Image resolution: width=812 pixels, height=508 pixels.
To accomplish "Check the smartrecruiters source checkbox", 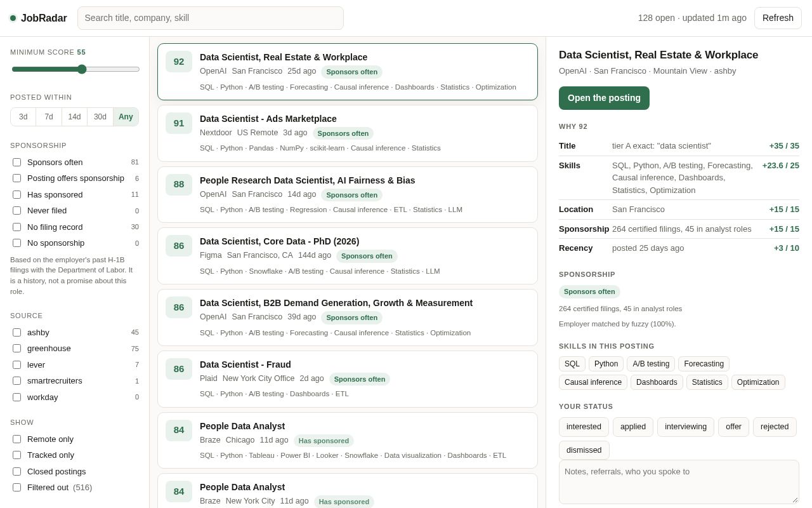I will [16, 381].
